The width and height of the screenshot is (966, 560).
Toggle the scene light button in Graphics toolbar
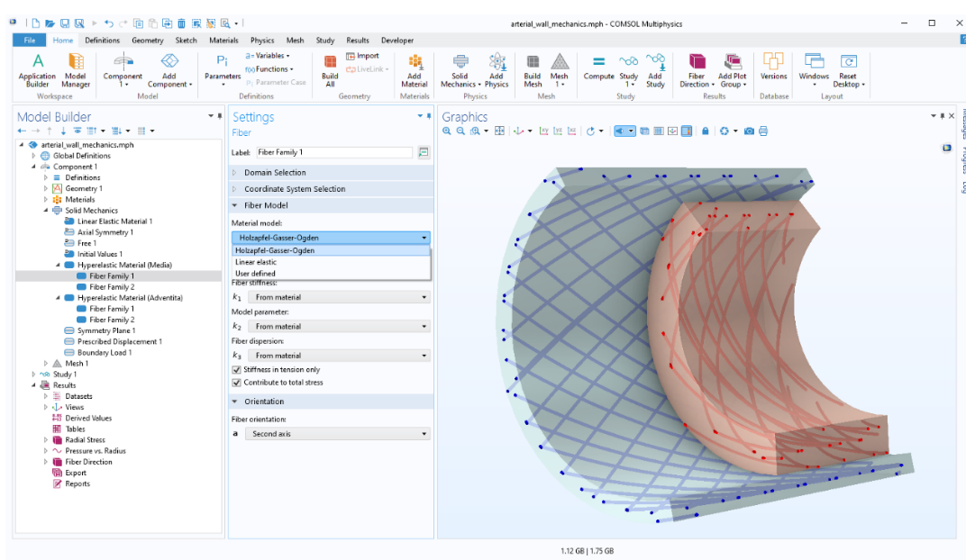[x=618, y=131]
